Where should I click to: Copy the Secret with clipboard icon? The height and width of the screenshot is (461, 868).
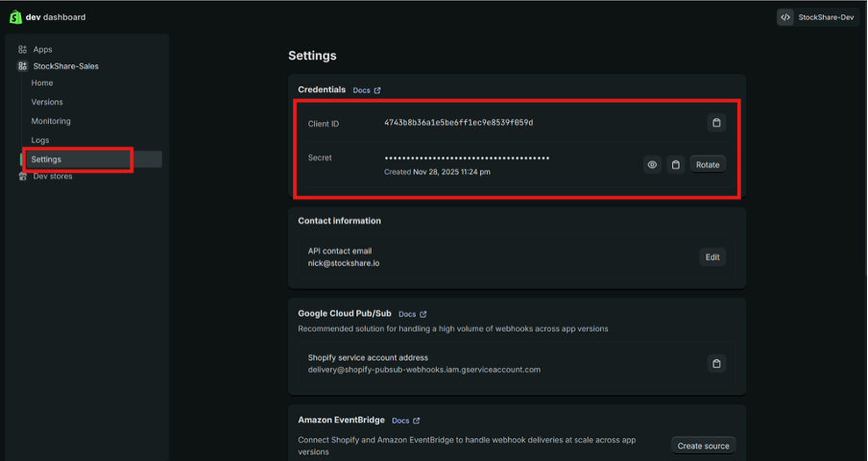(x=675, y=165)
